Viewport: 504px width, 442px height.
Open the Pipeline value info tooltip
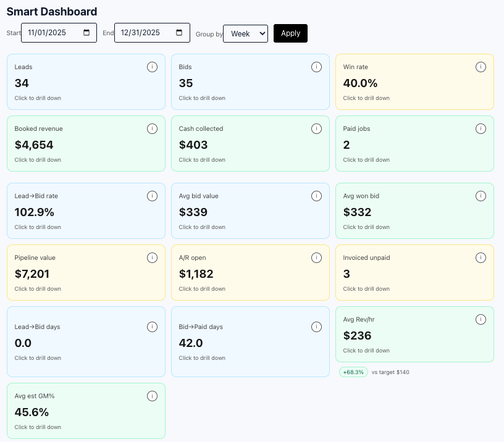tap(152, 257)
